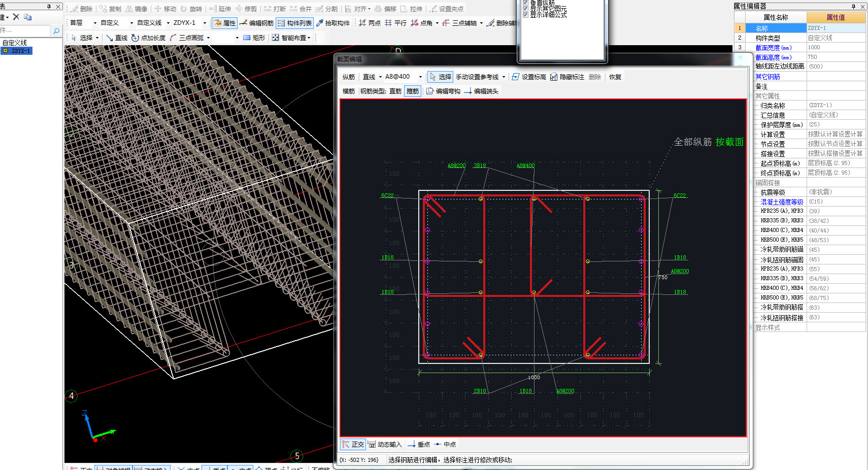Viewport: 868px width, 470px height.
Task: Toggle the Stirrup (箍筋) rebar type
Action: (413, 91)
